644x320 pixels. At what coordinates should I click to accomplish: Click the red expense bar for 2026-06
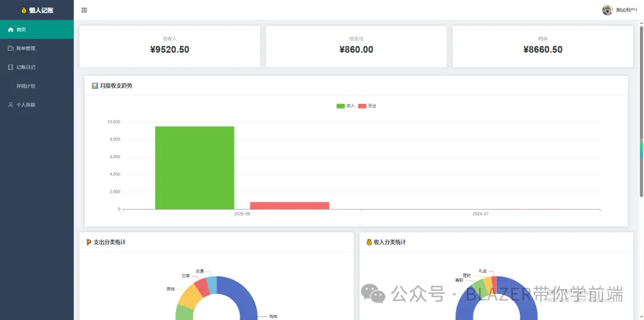pos(290,205)
